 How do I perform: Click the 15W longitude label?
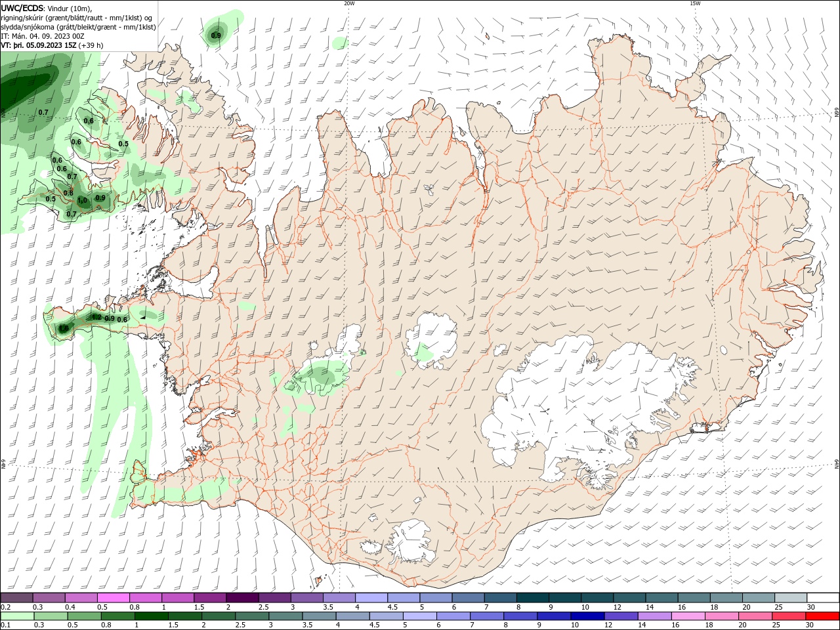[695, 3]
